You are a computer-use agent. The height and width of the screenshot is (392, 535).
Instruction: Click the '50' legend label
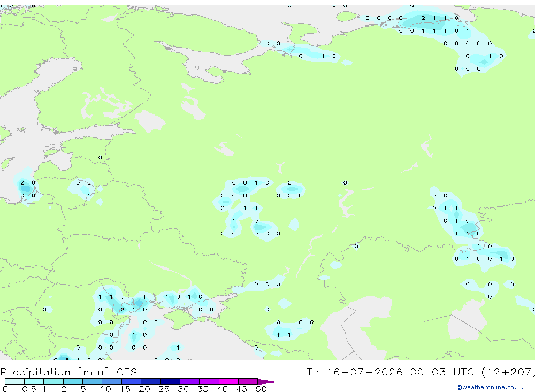click(x=261, y=389)
